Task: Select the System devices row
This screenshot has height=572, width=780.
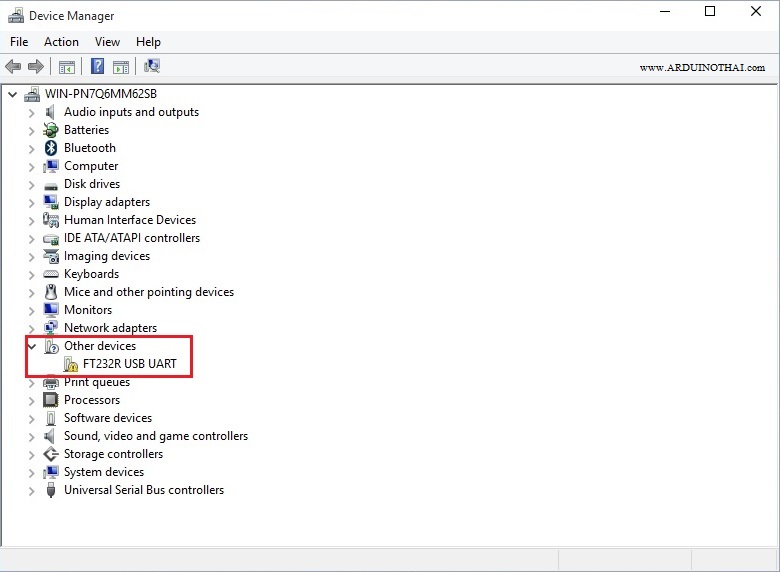Action: click(104, 472)
